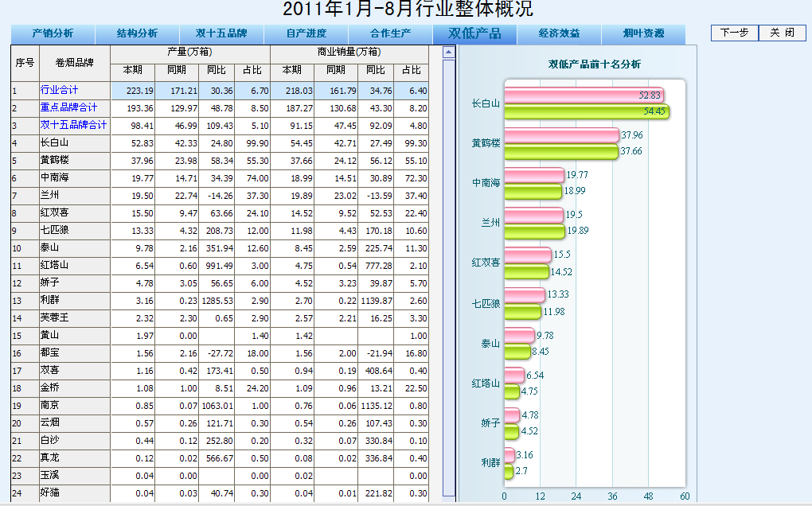The height and width of the screenshot is (506, 812).
Task: Select the 南京 brand cell
Action: [x=75, y=406]
